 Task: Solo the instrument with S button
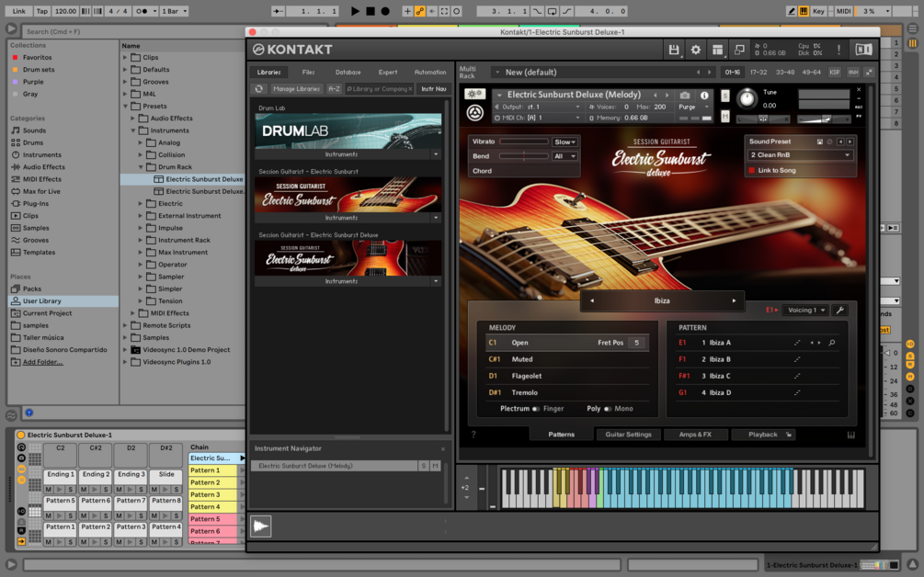coord(724,96)
